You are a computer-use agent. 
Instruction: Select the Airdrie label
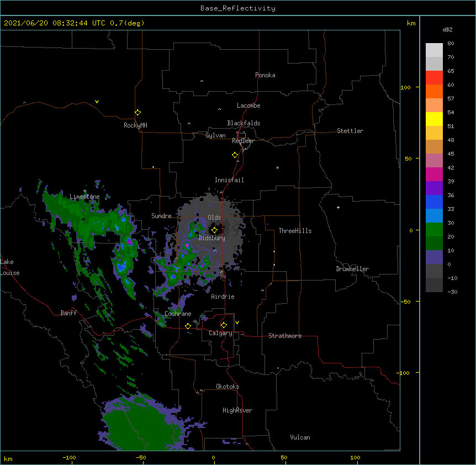point(223,297)
